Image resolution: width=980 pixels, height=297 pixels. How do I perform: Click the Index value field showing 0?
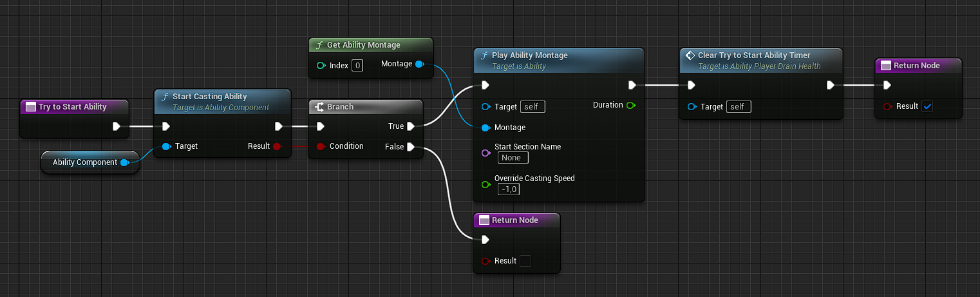point(357,66)
